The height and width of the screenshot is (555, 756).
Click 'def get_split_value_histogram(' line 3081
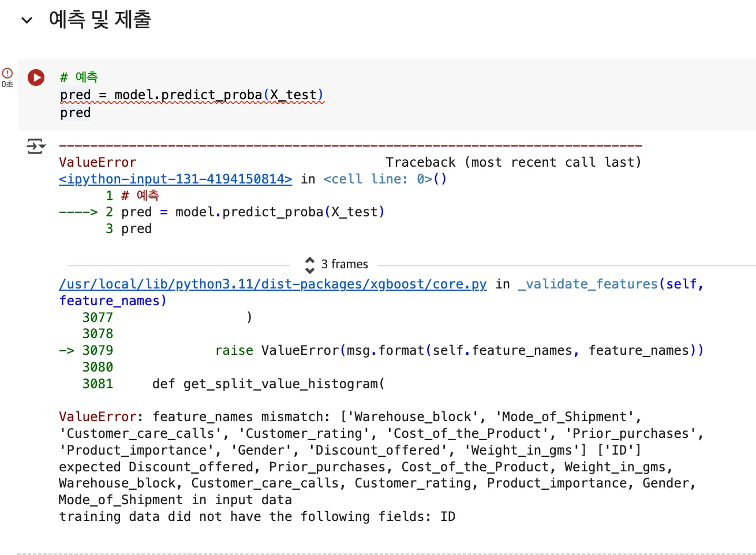pos(268,384)
